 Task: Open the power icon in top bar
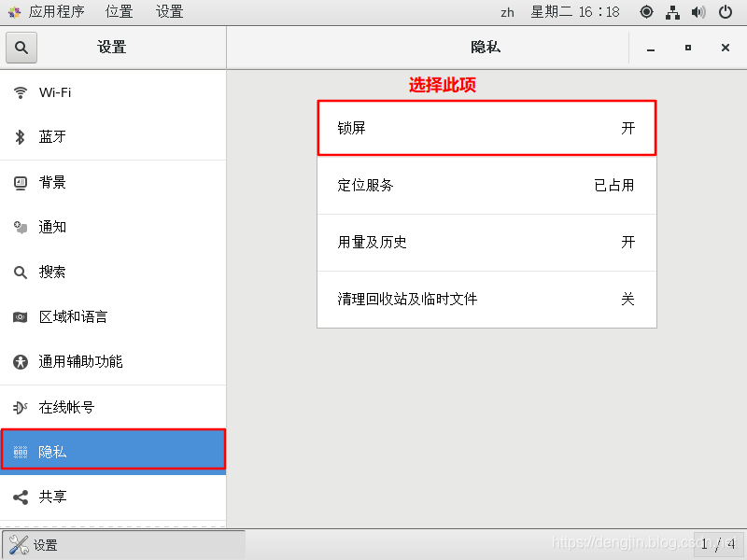pyautogui.click(x=726, y=12)
